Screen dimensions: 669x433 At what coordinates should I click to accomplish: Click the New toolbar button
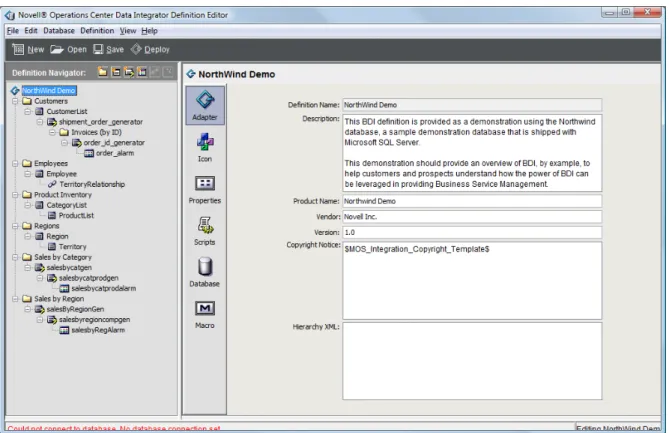(28, 49)
